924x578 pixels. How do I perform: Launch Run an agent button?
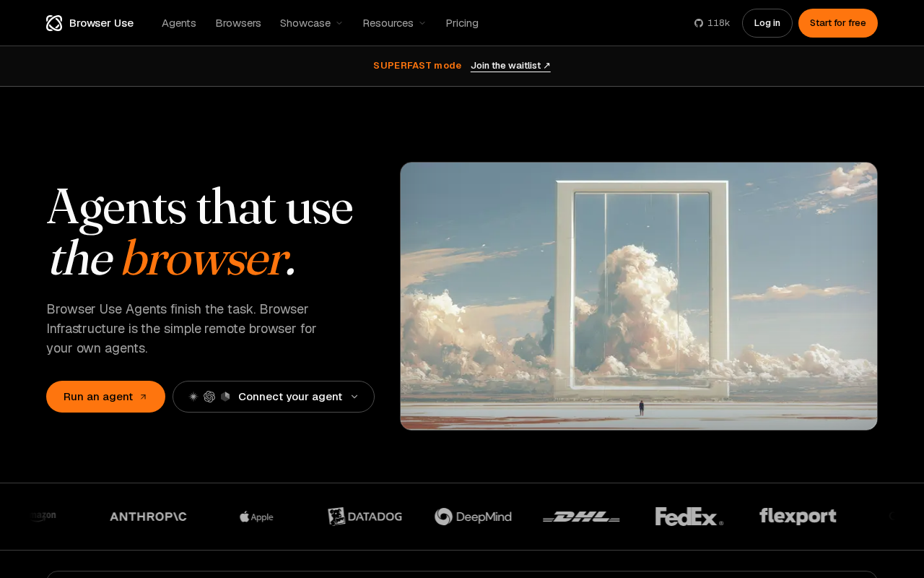click(x=105, y=397)
